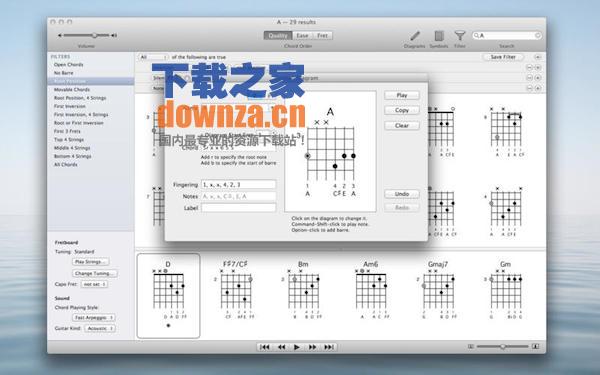
Task: Click the A chord diagram in the dialog
Action: (330, 151)
